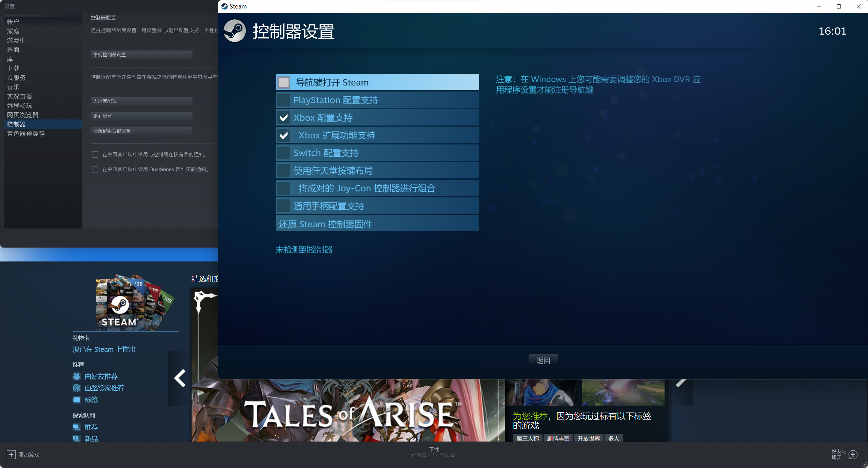This screenshot has width=868, height=468.
Task: Open the 下载 settings category
Action: click(13, 69)
